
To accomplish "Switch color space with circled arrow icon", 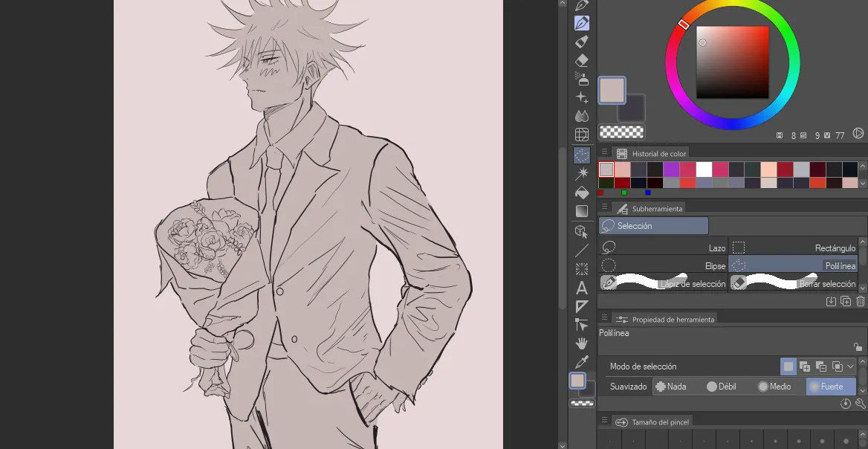I will pyautogui.click(x=858, y=133).
